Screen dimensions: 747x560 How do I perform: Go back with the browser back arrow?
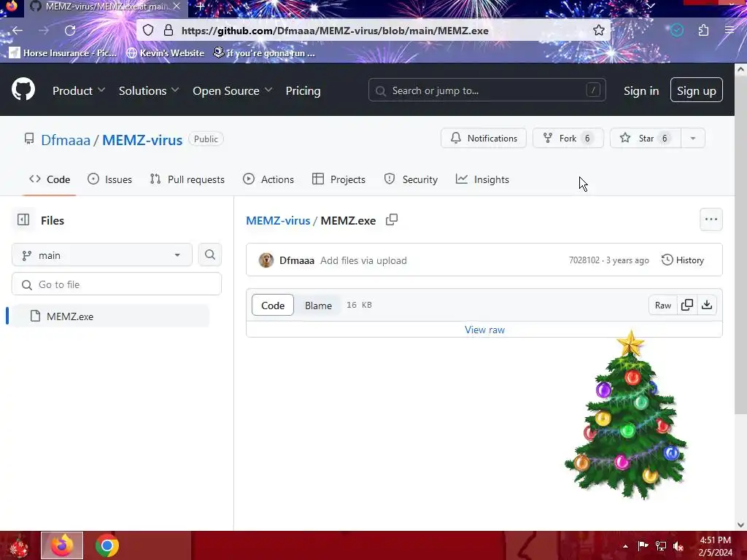(x=18, y=31)
